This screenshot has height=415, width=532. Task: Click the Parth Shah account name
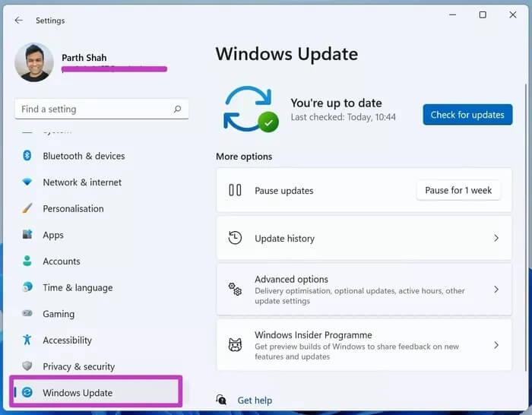tap(84, 58)
